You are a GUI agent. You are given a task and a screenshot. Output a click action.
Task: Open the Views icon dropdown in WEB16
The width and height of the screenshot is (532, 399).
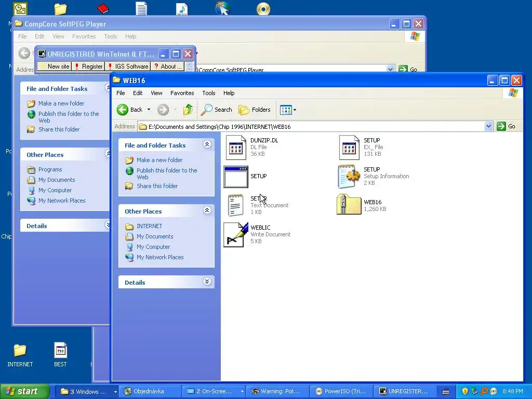tap(288, 110)
